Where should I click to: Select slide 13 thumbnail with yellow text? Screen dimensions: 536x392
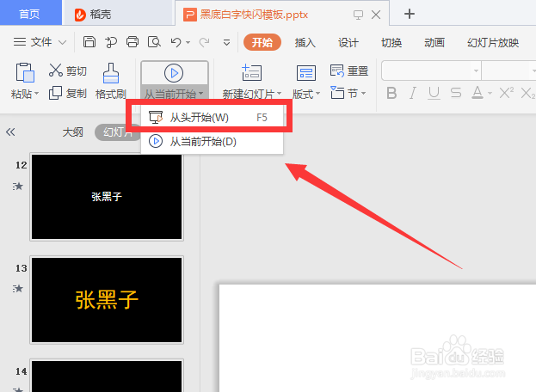pyautogui.click(x=107, y=300)
